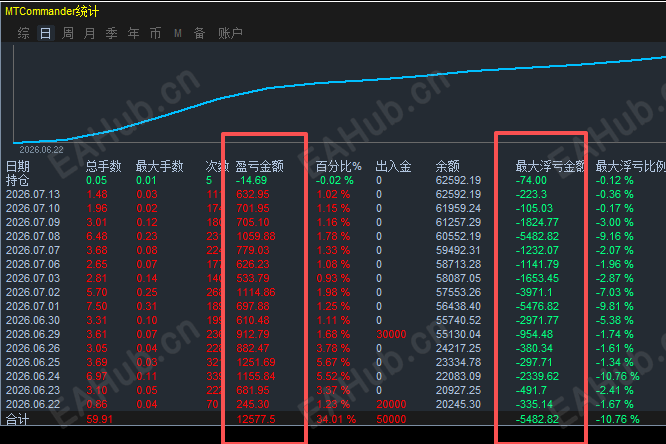
Task: Click profit value 1059.88
Action: 256,236
